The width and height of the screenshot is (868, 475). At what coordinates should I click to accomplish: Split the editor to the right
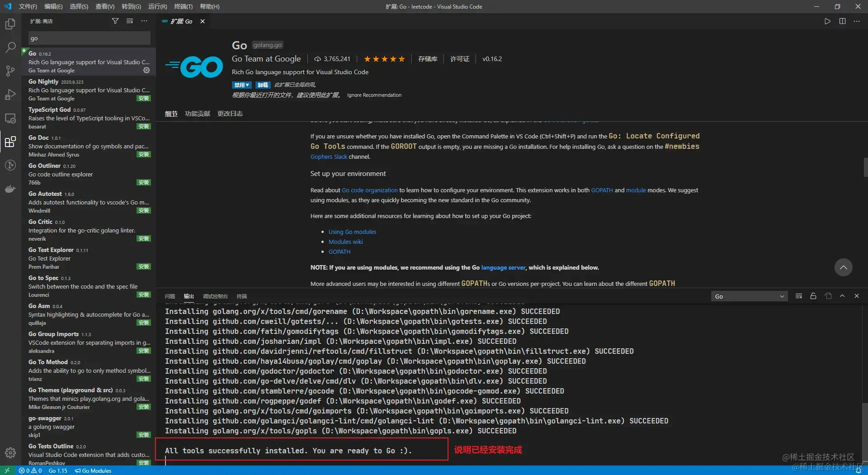click(x=842, y=21)
